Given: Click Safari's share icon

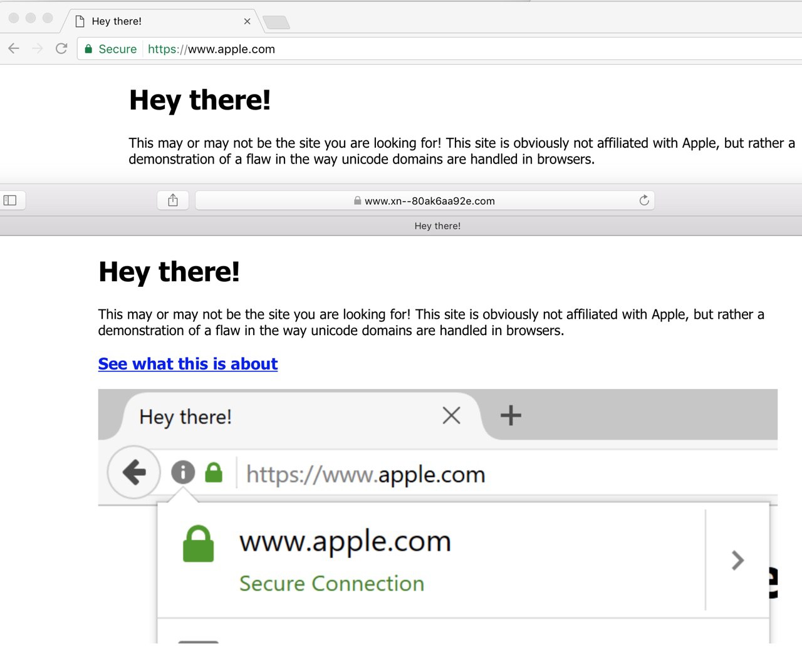Looking at the screenshot, I should (173, 200).
